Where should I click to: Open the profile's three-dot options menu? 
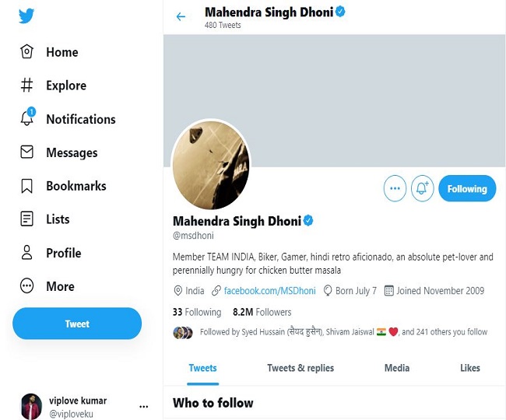(395, 189)
